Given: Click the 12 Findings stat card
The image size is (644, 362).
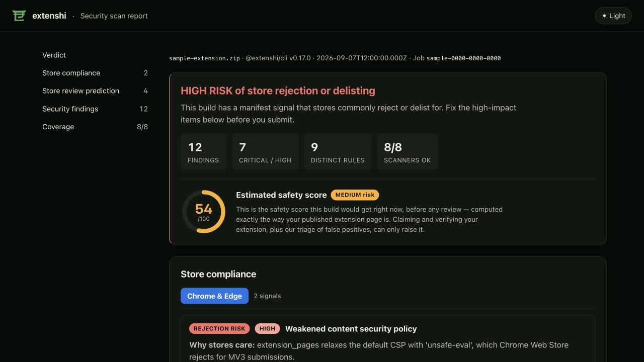Looking at the screenshot, I should click(203, 152).
